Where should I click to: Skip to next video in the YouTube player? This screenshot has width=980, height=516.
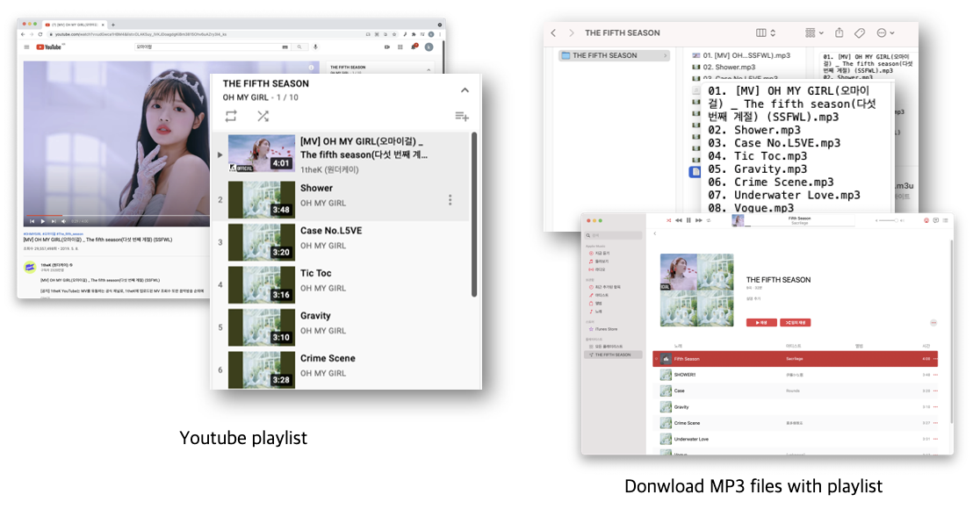point(54,221)
